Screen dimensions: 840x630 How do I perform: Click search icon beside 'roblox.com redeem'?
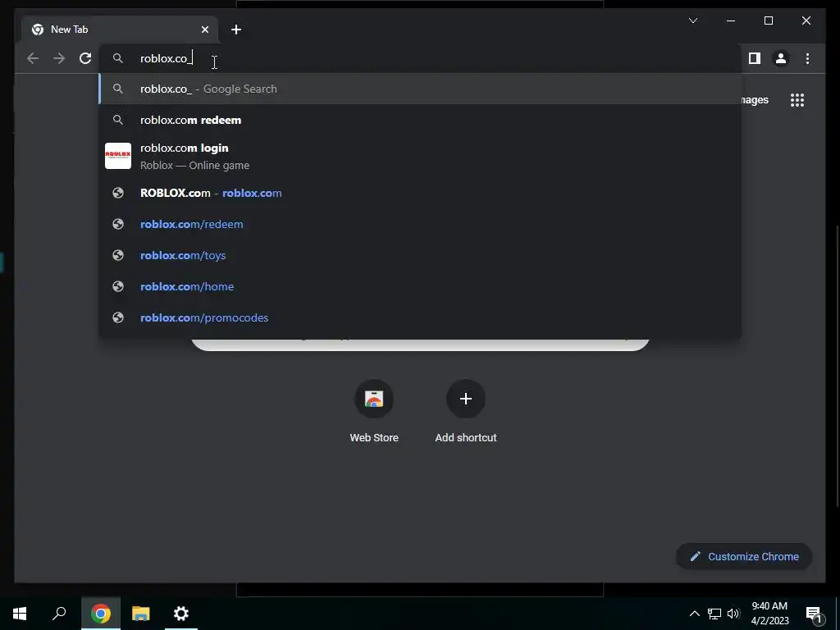coord(118,120)
